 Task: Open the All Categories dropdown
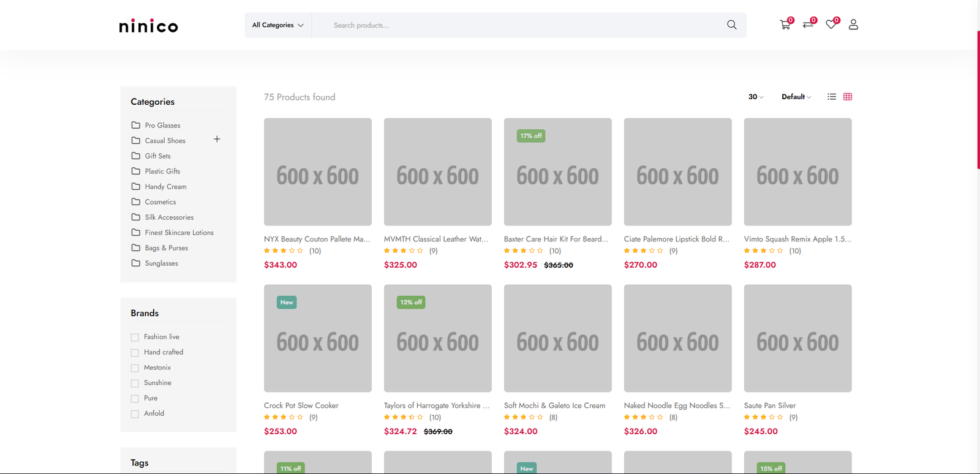click(x=277, y=25)
